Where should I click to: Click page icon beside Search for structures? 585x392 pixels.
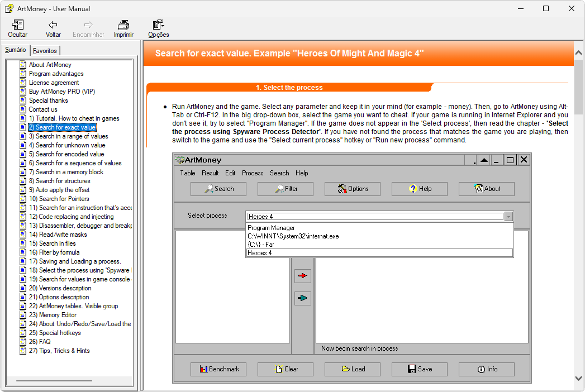tap(23, 181)
